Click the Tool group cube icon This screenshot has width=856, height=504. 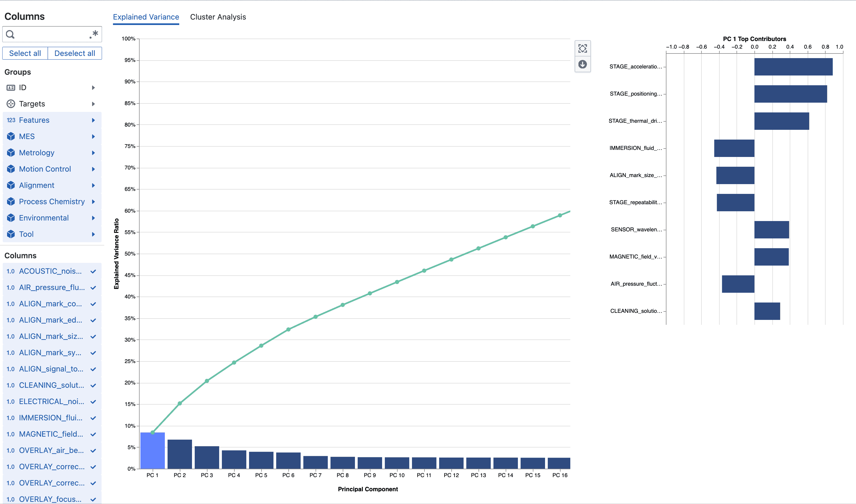click(11, 234)
